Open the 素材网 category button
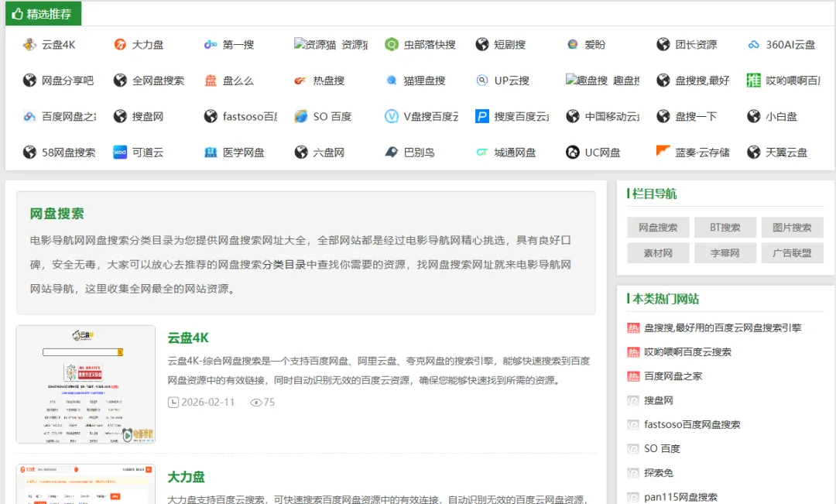836x504 pixels. pyautogui.click(x=658, y=253)
